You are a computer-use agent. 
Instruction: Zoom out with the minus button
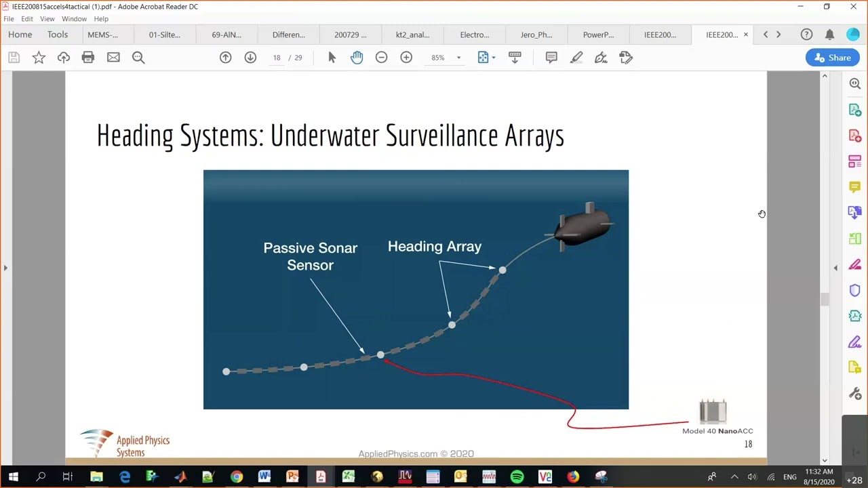click(381, 58)
